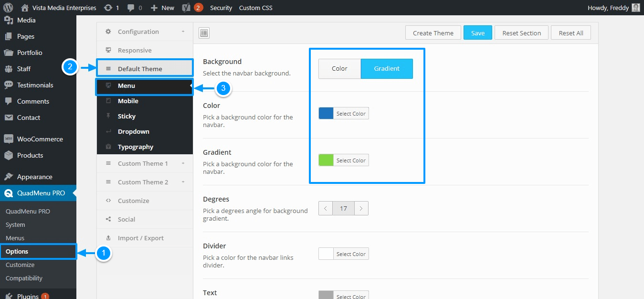Image resolution: width=644 pixels, height=299 pixels.
Task: Open the System submenu link
Action: 15,224
